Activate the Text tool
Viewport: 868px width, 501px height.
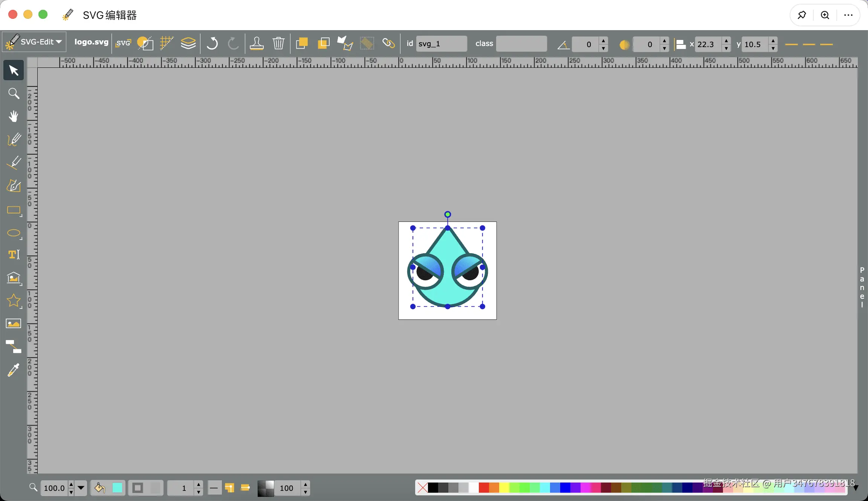click(x=14, y=255)
